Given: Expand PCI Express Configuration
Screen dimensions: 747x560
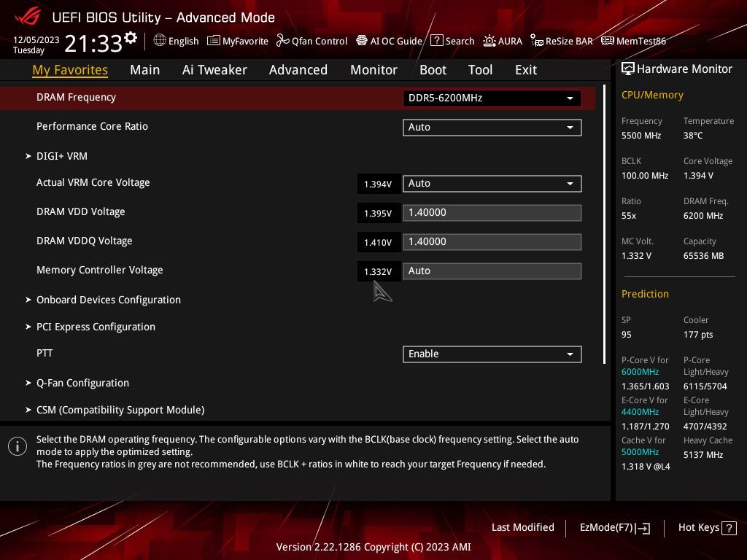Looking at the screenshot, I should tap(96, 327).
